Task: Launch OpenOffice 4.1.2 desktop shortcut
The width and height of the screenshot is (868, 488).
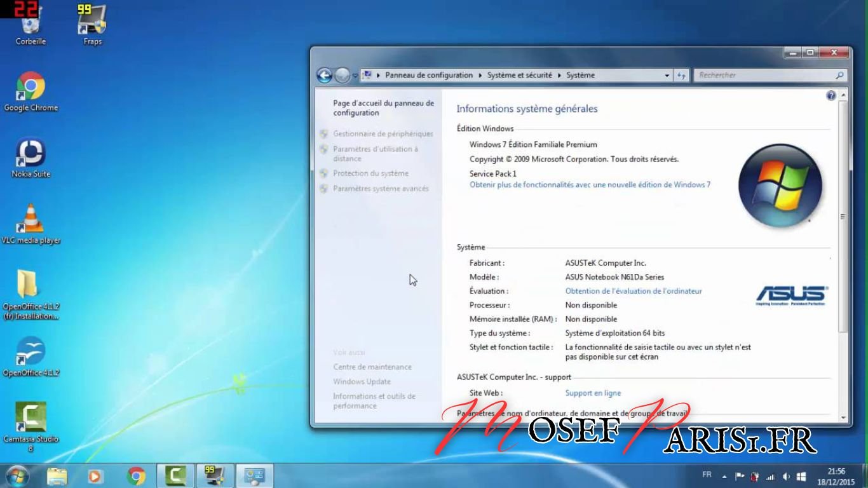Action: pos(31,357)
